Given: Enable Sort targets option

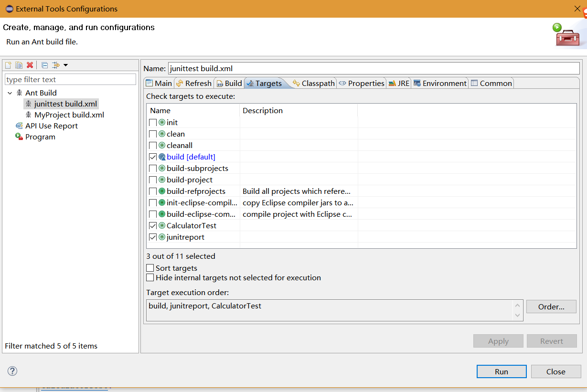Looking at the screenshot, I should tap(150, 268).
